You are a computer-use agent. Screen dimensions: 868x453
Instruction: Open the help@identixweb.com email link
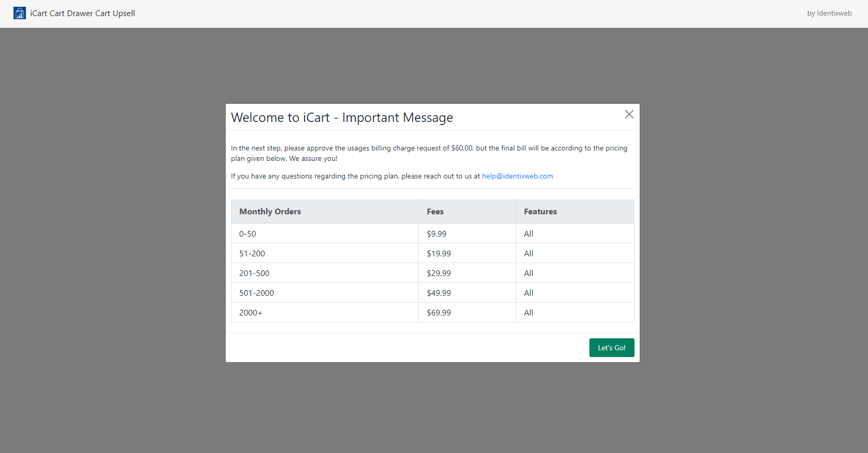click(517, 176)
